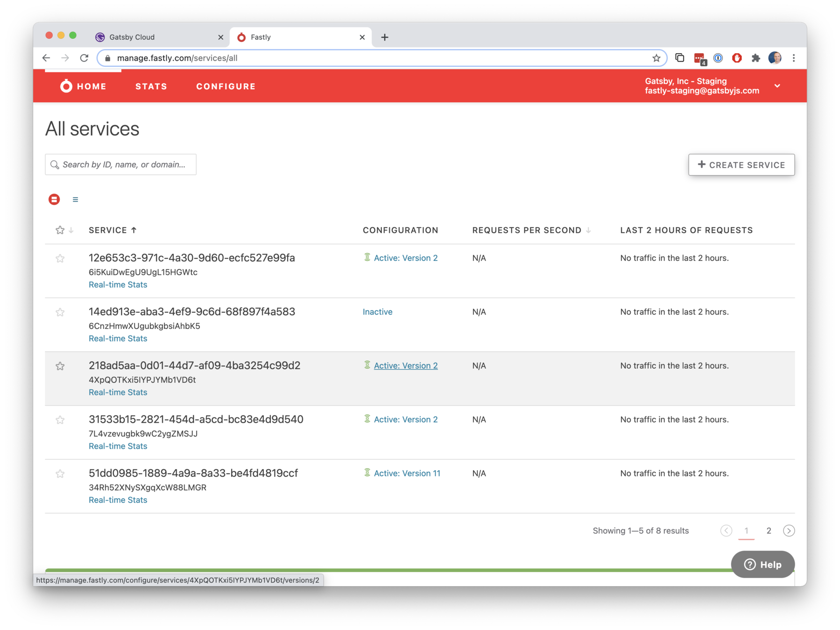Favorite the 218ad5aa service star

coord(60,366)
